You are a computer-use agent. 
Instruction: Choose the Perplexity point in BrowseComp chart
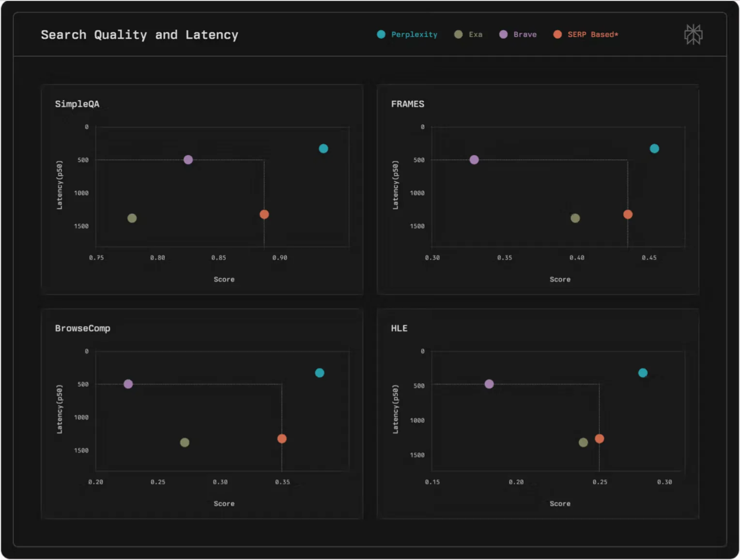tap(320, 373)
